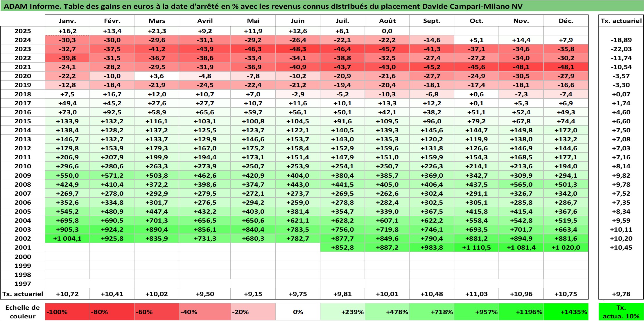Click the +3,6 cell in March 2020
Image resolution: width=644 pixels, height=321 pixels.
[157, 76]
